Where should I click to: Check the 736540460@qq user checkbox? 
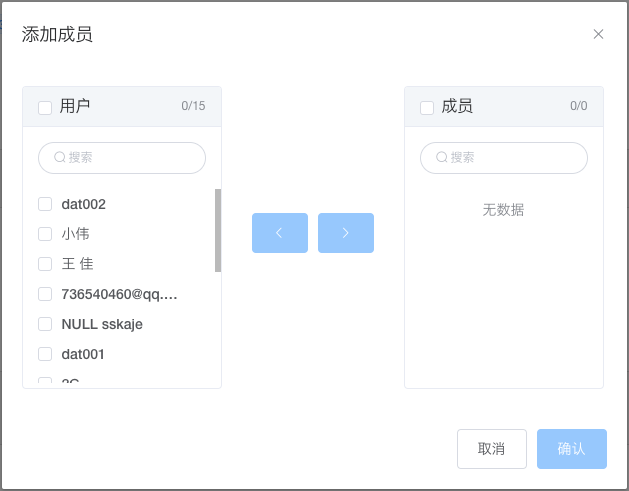[45, 294]
